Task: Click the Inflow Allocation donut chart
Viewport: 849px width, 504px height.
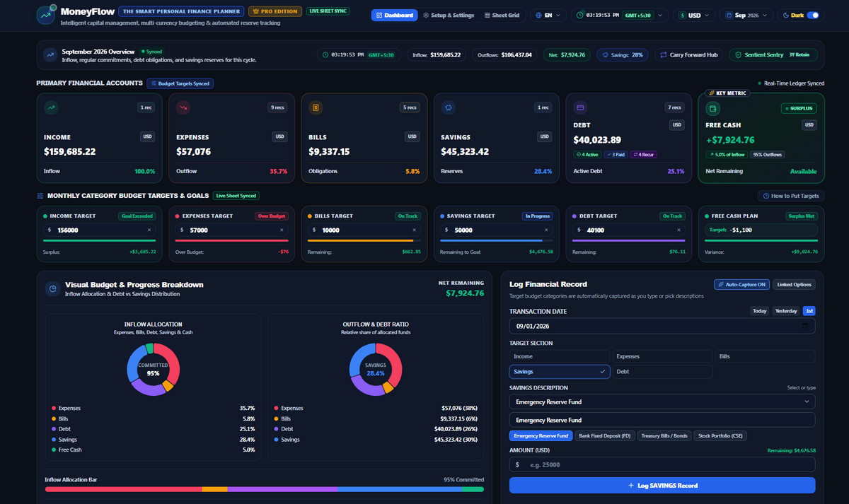Action: click(153, 368)
